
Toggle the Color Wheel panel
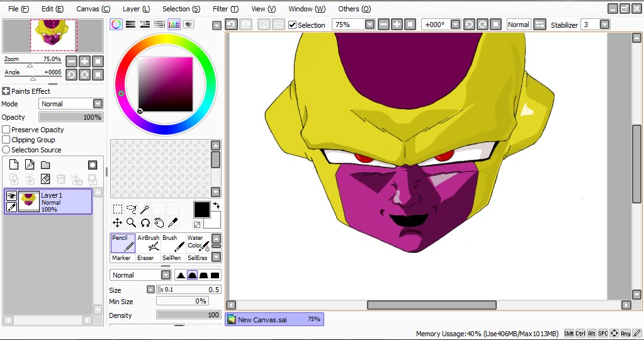click(x=116, y=24)
